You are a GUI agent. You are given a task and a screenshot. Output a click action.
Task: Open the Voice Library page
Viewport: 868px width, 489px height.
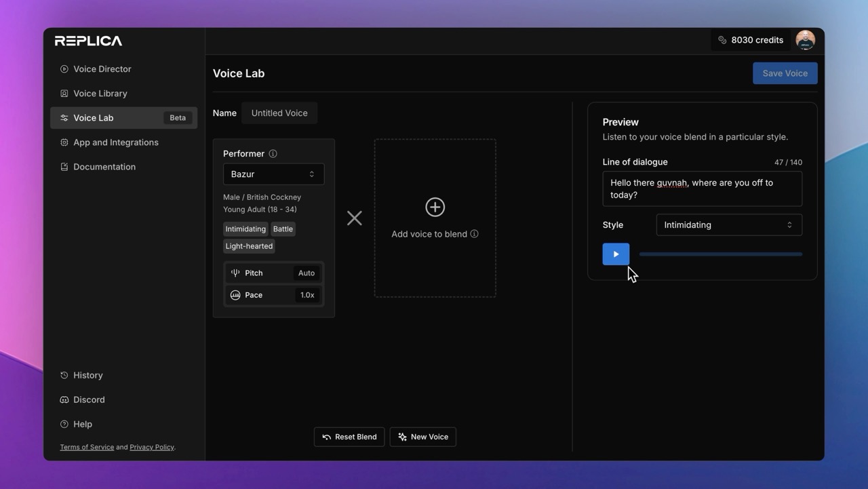point(99,93)
